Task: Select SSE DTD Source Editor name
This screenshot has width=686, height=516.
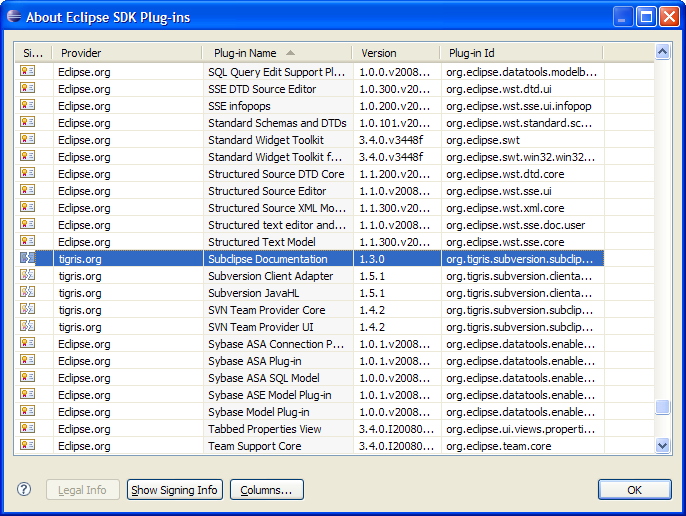Action: click(x=262, y=89)
